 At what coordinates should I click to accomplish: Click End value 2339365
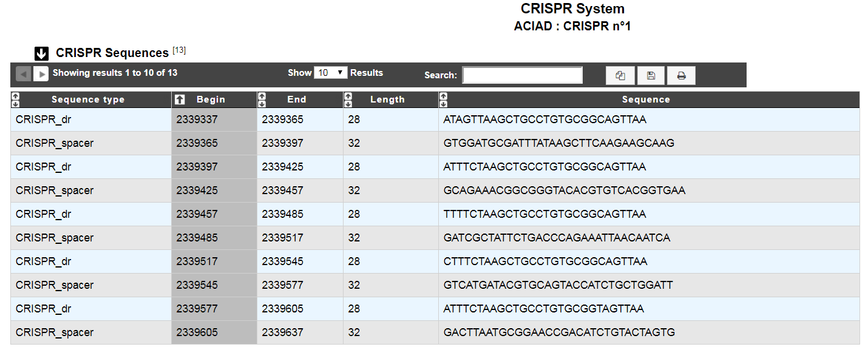(x=282, y=120)
